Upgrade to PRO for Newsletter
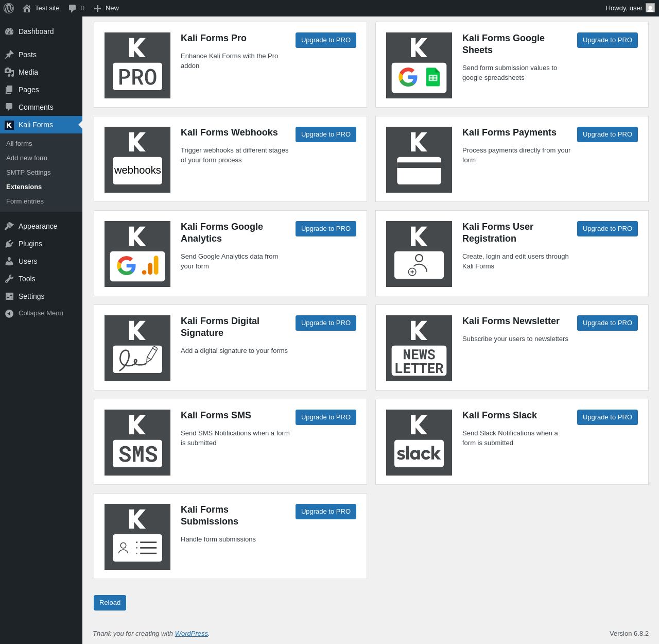659x644 pixels. 608,323
